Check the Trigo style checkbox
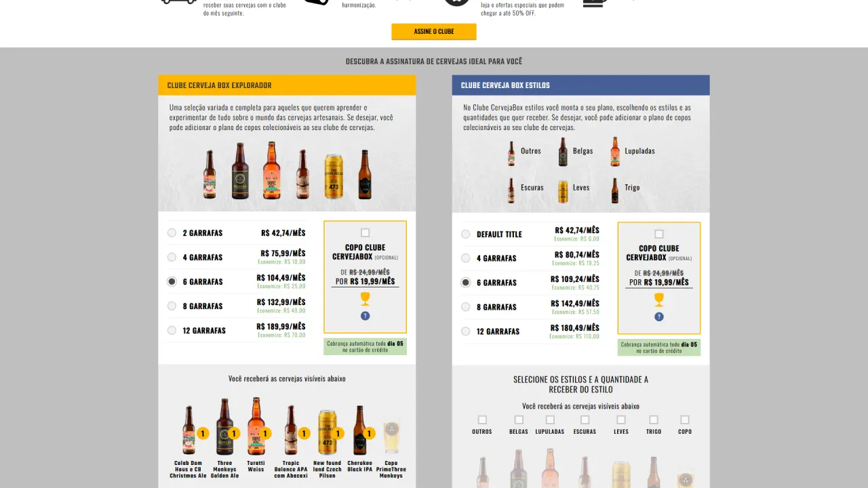Image resolution: width=868 pixels, height=488 pixels. click(x=654, y=420)
